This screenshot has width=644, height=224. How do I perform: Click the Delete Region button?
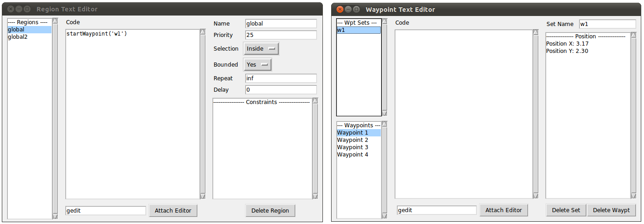tap(270, 210)
